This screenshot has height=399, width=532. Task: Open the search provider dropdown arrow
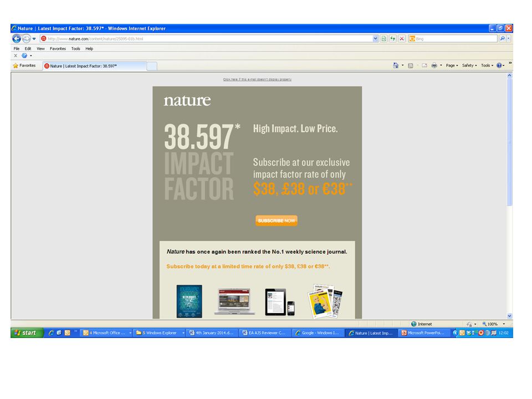pos(508,39)
